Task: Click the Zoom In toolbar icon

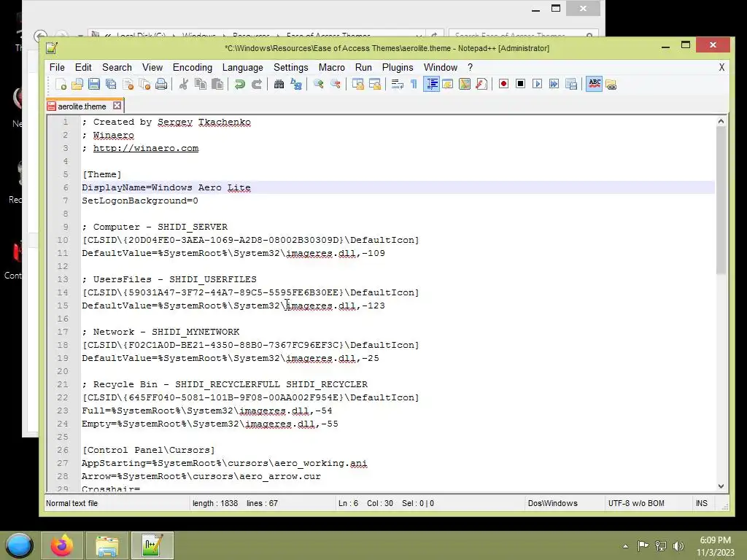Action: point(318,85)
